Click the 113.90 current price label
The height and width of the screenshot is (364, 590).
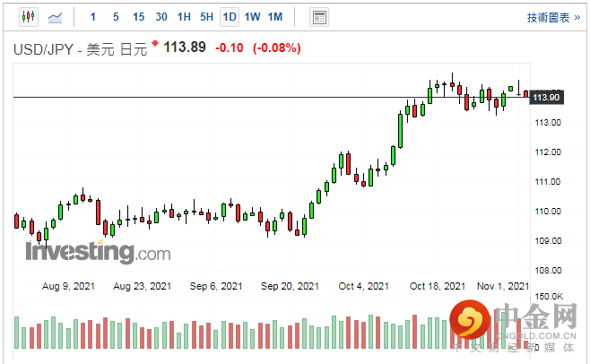coord(546,97)
